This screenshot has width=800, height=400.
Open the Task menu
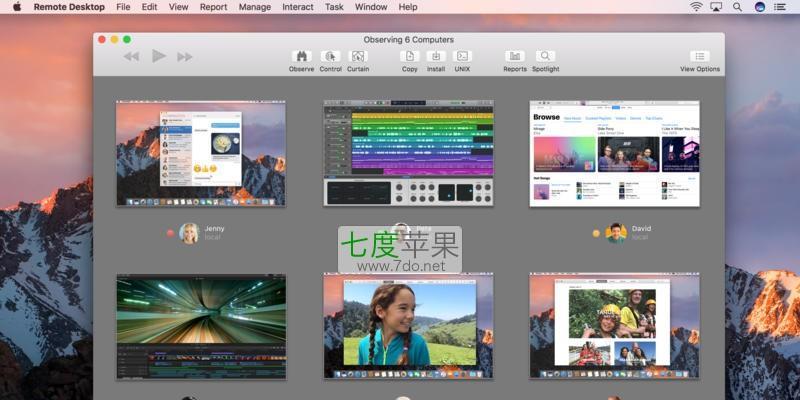click(334, 7)
